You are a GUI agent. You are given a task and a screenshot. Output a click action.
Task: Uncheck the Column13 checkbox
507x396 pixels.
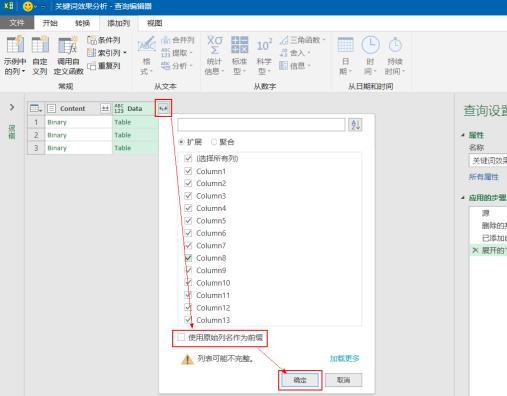coord(188,320)
